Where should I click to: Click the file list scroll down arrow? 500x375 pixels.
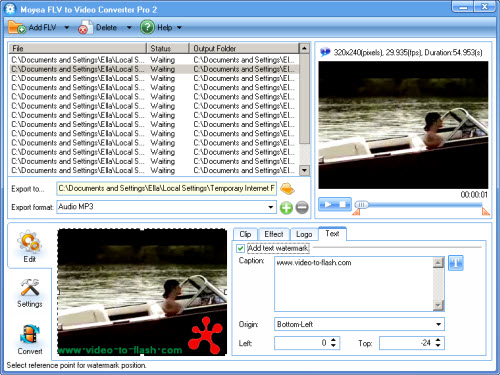click(x=304, y=170)
